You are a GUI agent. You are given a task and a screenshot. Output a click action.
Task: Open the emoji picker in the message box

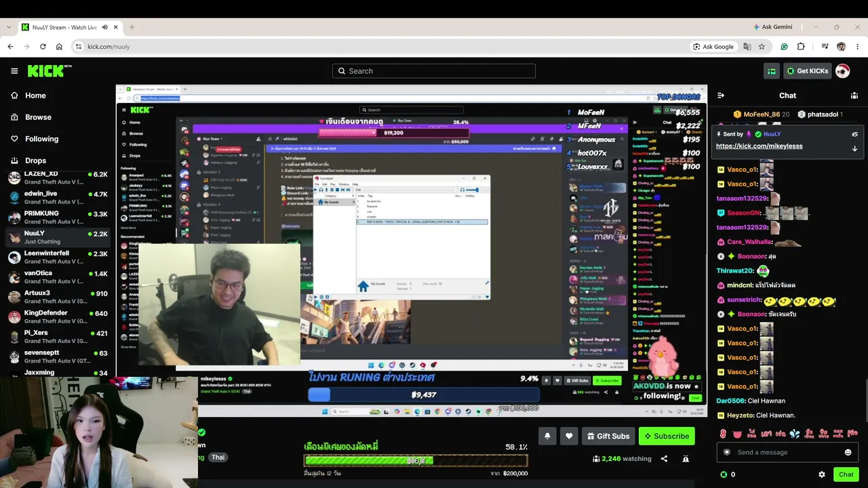[848, 452]
